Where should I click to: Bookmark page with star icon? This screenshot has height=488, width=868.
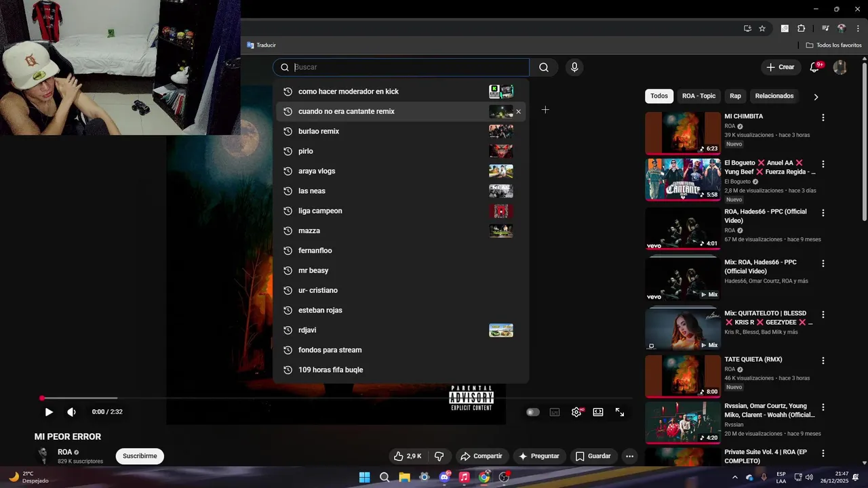[762, 28]
